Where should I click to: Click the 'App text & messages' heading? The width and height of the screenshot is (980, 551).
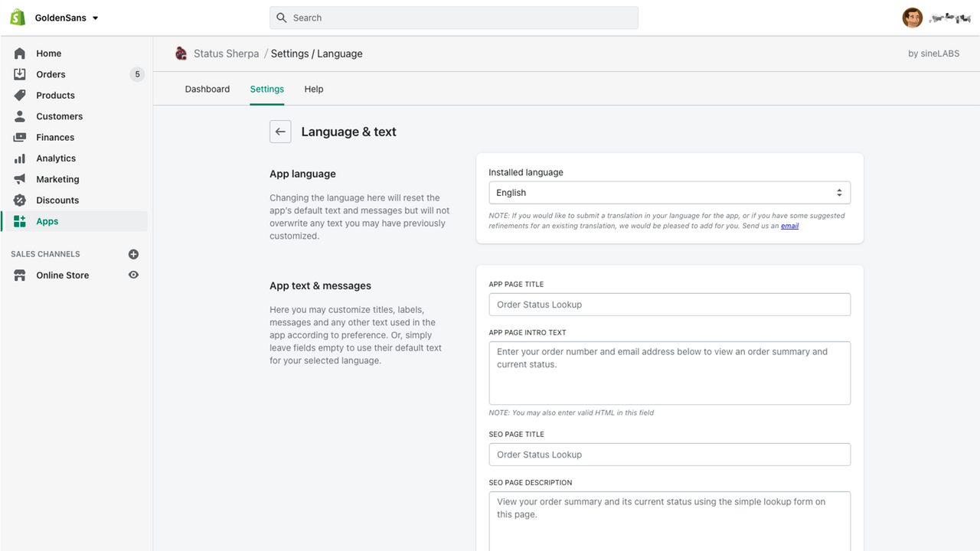[320, 285]
